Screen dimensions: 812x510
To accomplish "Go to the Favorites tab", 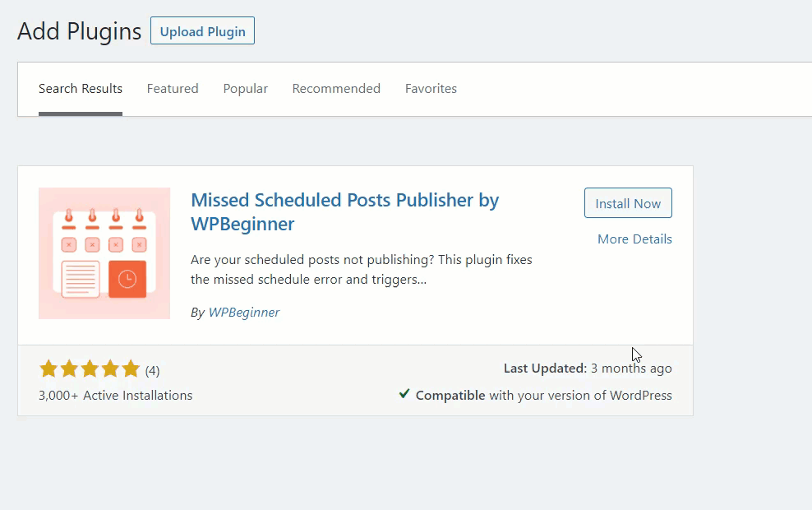I will pos(431,89).
